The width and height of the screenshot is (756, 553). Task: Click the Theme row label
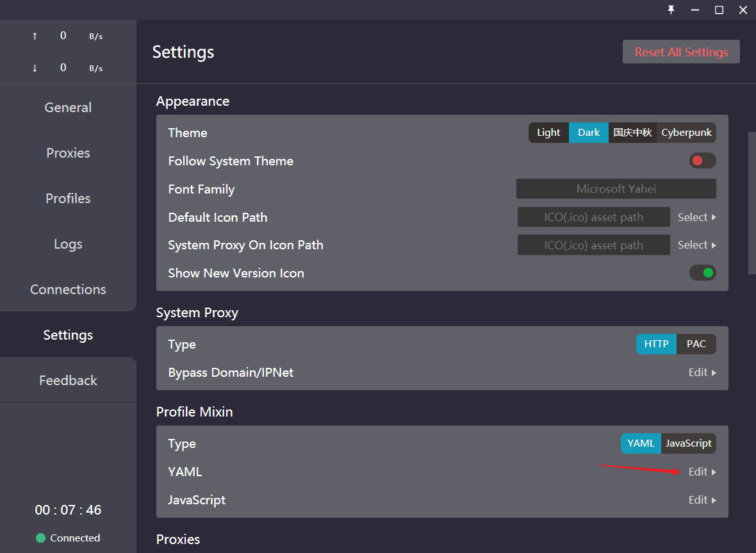click(188, 133)
